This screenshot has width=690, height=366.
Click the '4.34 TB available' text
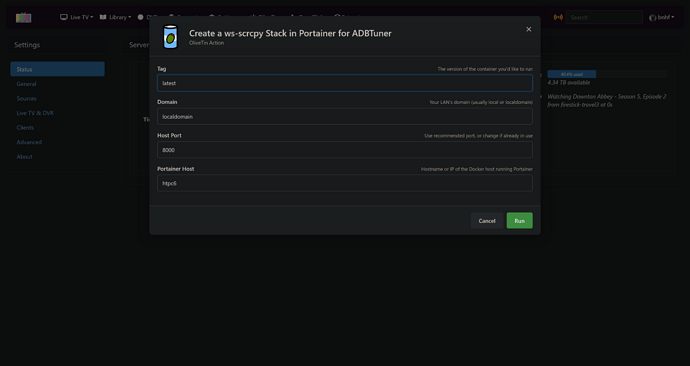tap(569, 82)
